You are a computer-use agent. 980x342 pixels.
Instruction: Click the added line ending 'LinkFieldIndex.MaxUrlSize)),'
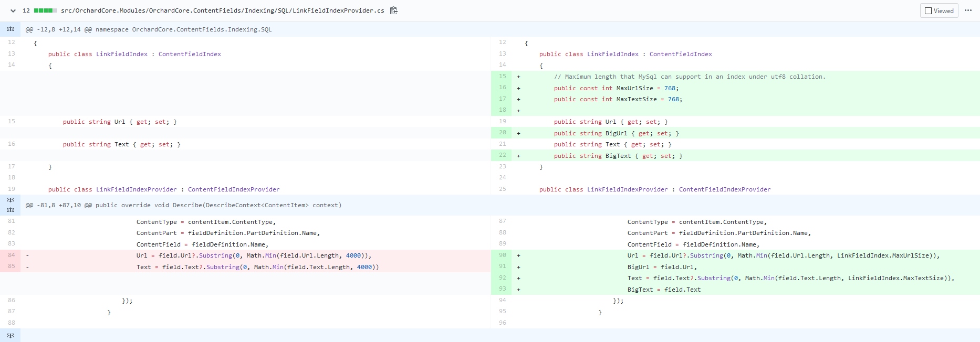(783, 255)
